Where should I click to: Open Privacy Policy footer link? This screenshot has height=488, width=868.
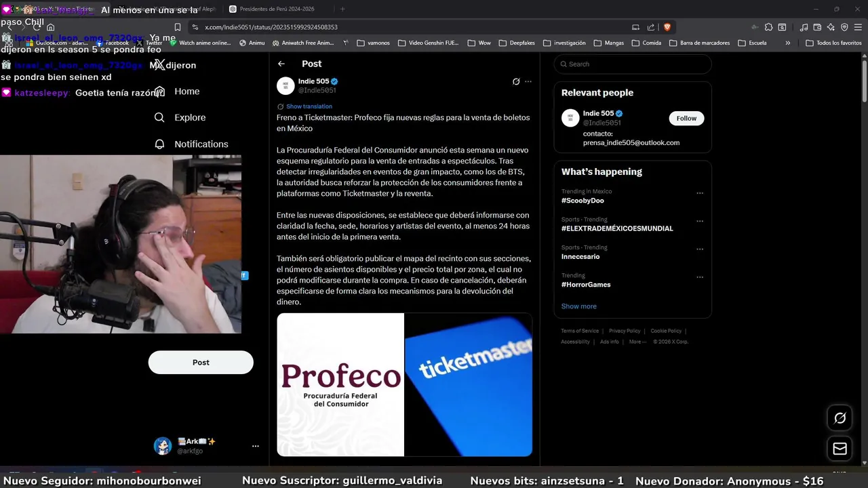tap(625, 331)
